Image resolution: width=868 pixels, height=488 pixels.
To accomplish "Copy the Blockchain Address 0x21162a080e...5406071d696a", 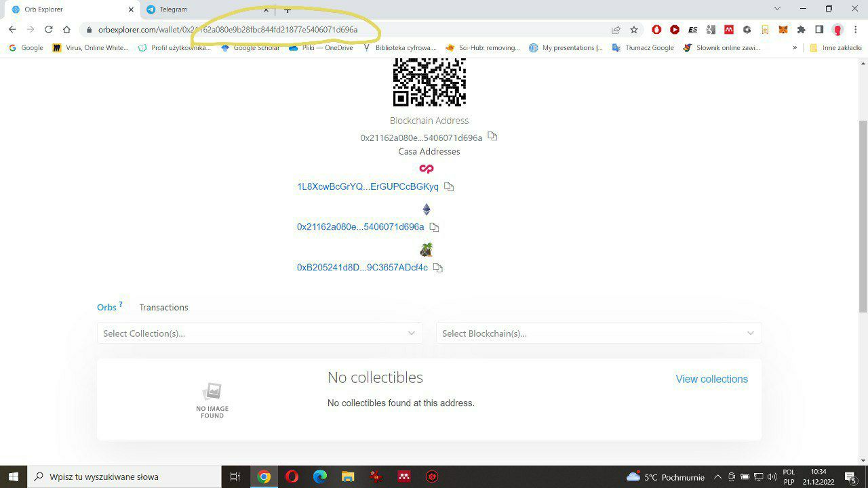I will (x=492, y=136).
